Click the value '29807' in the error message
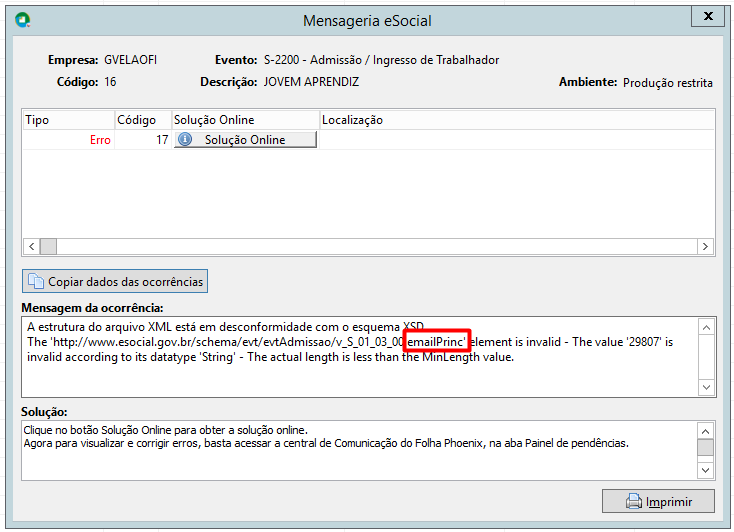 [644, 342]
